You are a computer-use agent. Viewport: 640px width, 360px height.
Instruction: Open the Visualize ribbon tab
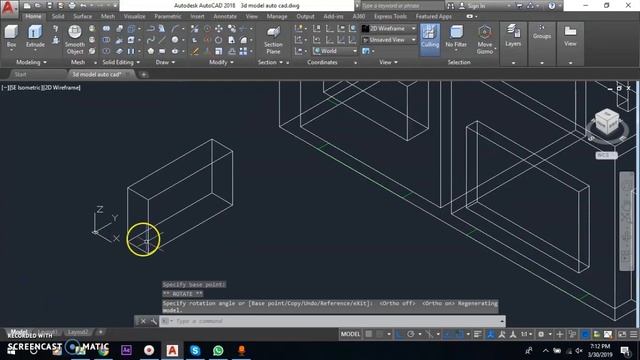pos(134,16)
